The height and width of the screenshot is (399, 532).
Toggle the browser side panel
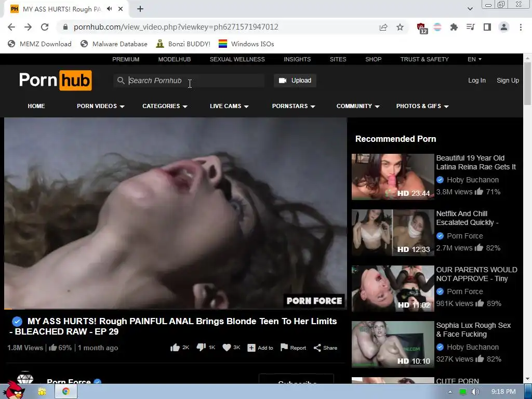(x=487, y=27)
